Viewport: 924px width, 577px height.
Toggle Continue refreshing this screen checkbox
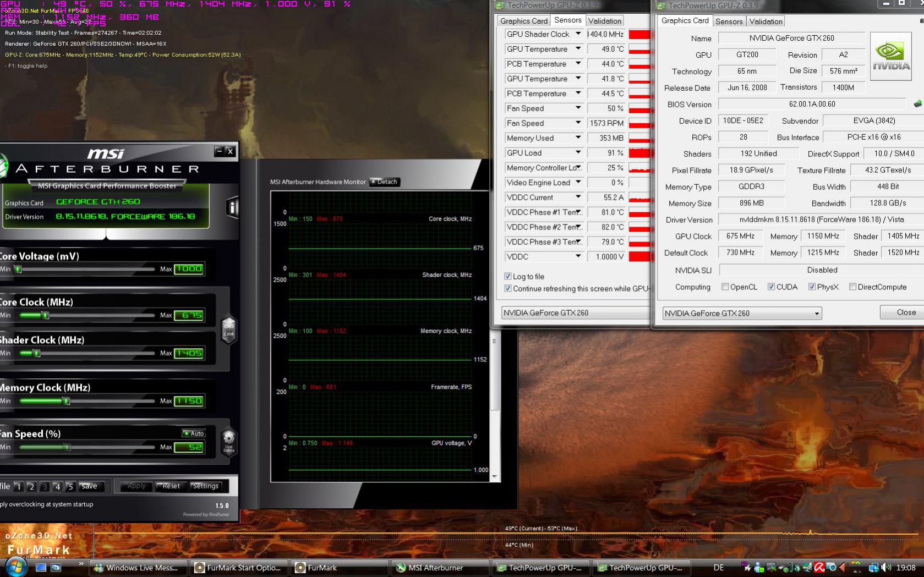(508, 288)
